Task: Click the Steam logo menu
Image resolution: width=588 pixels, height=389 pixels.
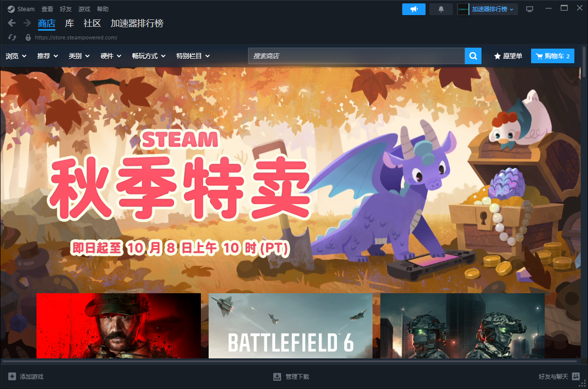Action: tap(21, 9)
